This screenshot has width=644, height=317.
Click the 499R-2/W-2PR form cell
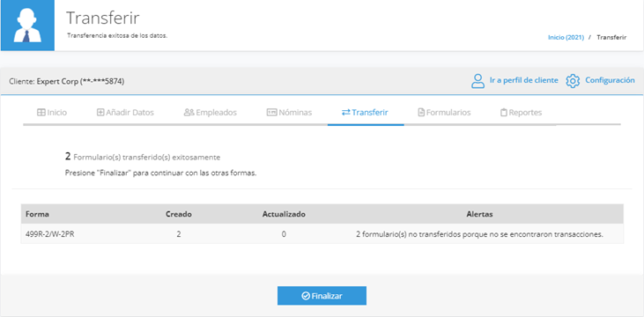[49, 234]
